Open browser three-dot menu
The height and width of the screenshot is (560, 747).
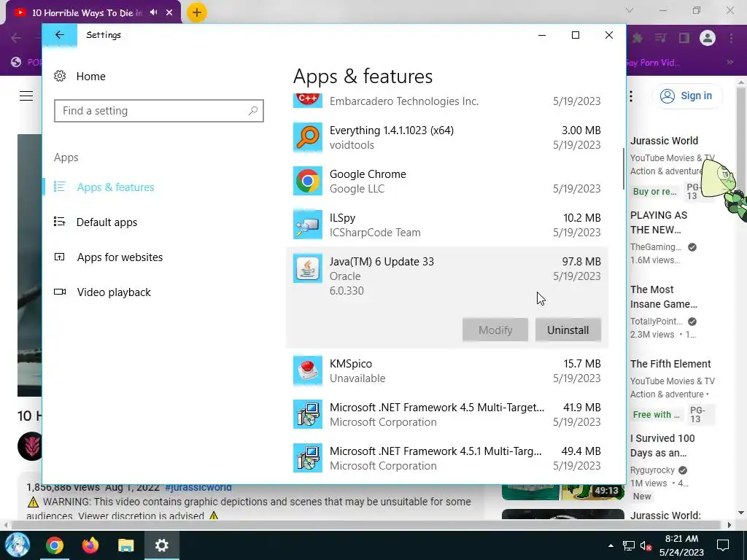pyautogui.click(x=731, y=38)
